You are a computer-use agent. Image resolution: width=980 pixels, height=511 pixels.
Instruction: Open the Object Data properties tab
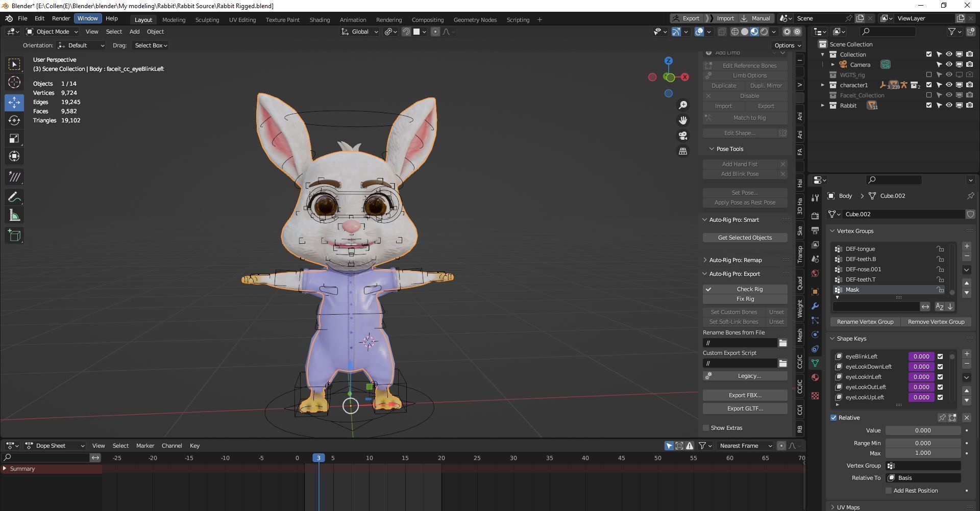[815, 363]
